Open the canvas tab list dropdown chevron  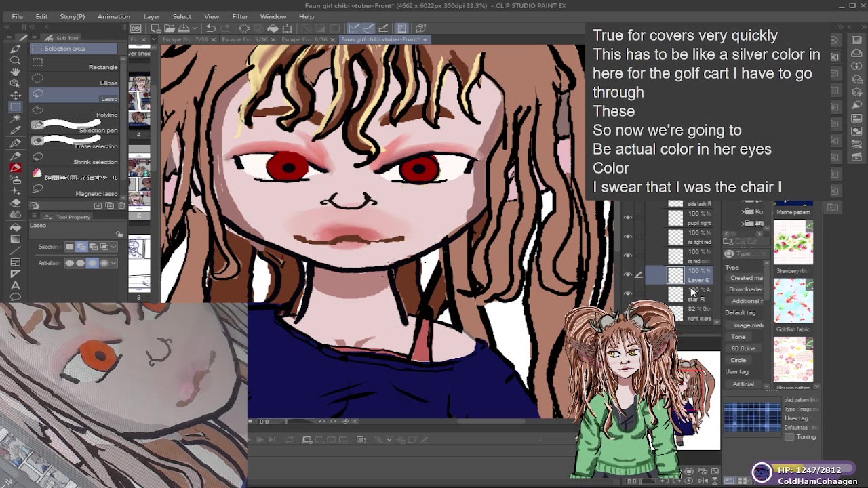(155, 39)
